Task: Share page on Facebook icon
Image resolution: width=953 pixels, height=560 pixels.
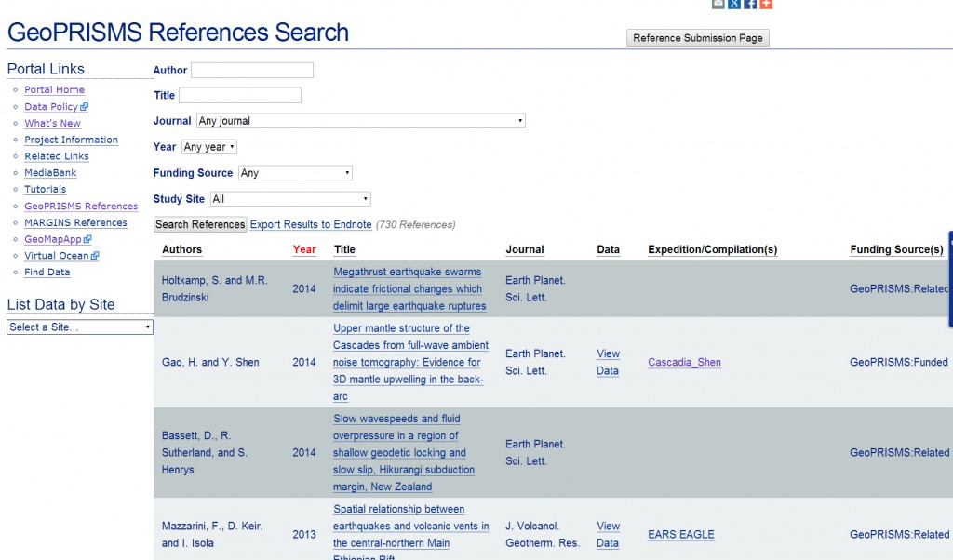Action: [x=750, y=4]
